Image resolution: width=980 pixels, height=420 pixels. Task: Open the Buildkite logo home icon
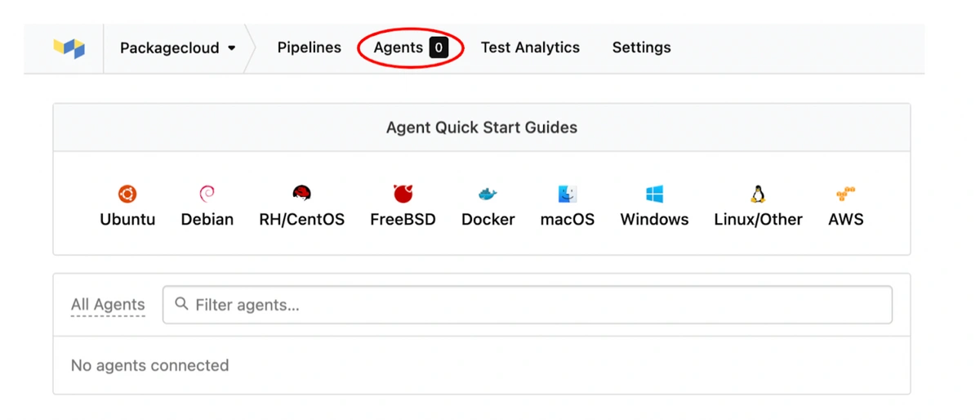(x=69, y=47)
